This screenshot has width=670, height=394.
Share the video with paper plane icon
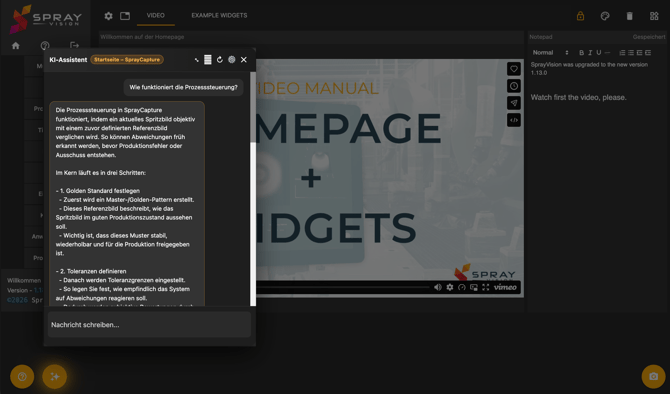[514, 103]
